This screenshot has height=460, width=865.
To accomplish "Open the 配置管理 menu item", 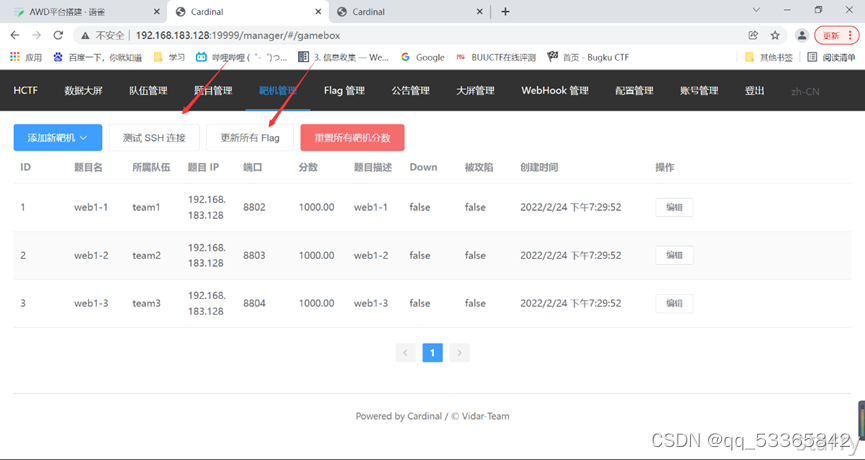I will pyautogui.click(x=634, y=90).
